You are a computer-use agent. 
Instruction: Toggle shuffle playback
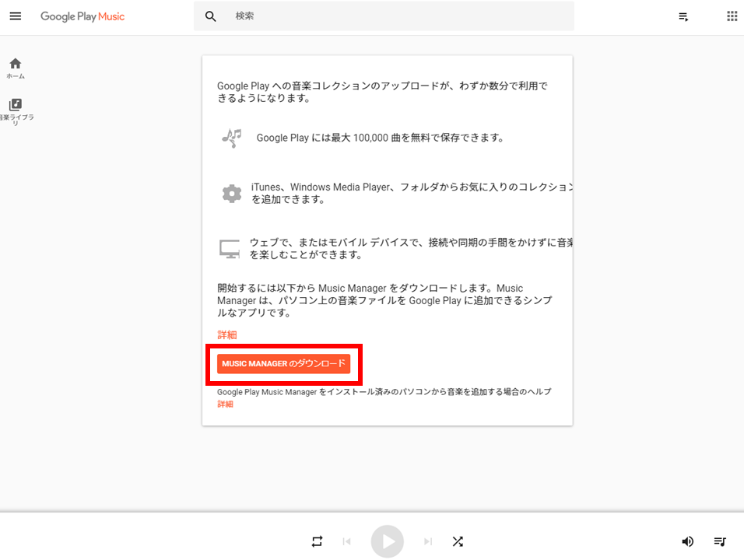pyautogui.click(x=458, y=541)
